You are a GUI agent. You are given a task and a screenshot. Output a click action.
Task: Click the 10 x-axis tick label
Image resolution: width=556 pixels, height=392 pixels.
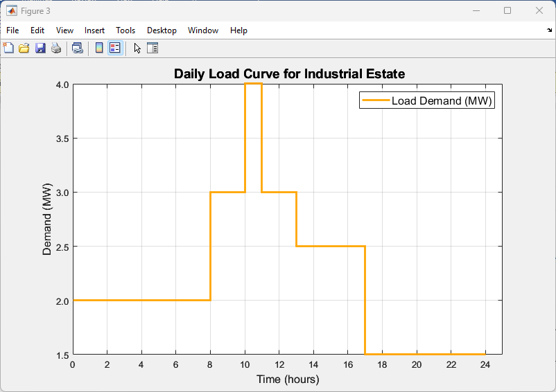(245, 365)
